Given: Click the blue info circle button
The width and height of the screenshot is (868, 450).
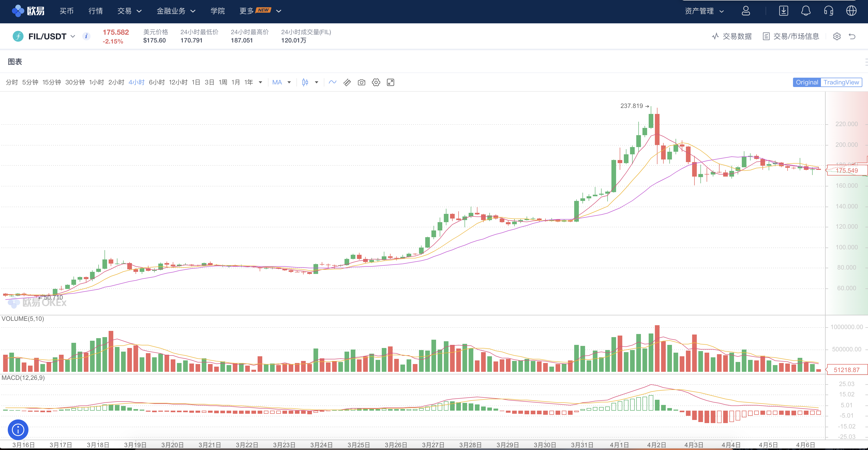Looking at the screenshot, I should point(18,430).
